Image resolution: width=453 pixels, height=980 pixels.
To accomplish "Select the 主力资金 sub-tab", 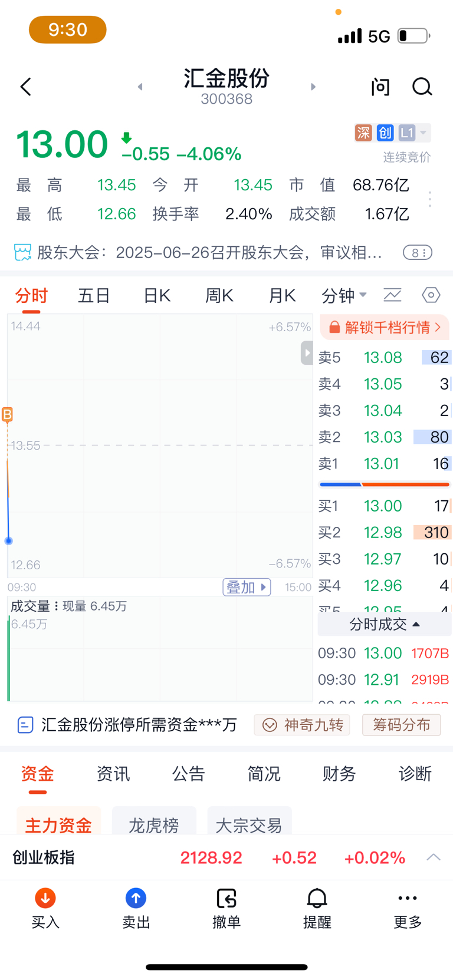I will tap(58, 821).
